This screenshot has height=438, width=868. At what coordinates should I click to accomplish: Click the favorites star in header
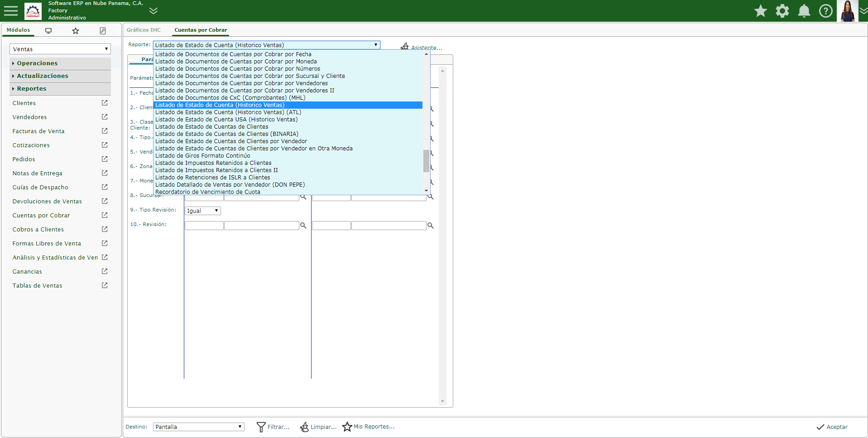click(x=761, y=11)
